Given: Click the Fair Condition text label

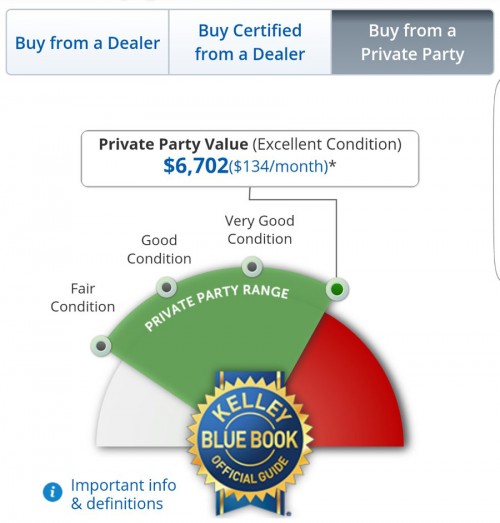Looking at the screenshot, I should tap(83, 298).
